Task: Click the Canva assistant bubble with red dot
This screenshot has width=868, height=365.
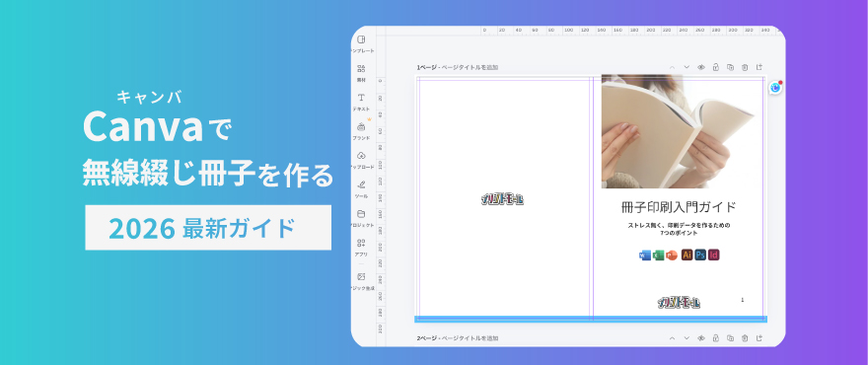Action: pos(775,88)
